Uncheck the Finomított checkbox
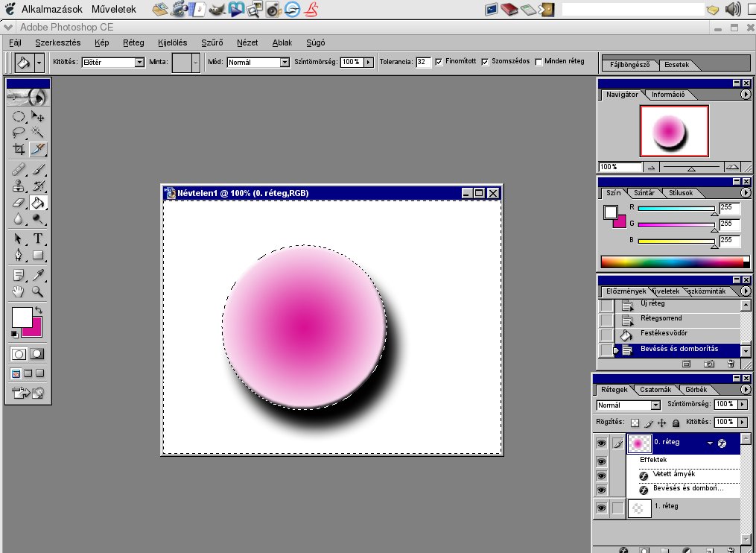 [439, 62]
